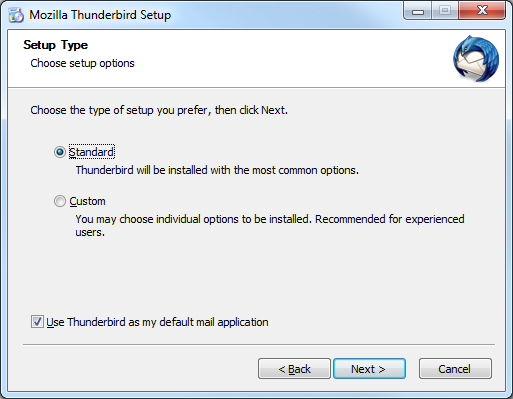Viewport: 513px width, 399px height.
Task: Close the Mozilla Thunderbird Setup window
Action: [482, 11]
